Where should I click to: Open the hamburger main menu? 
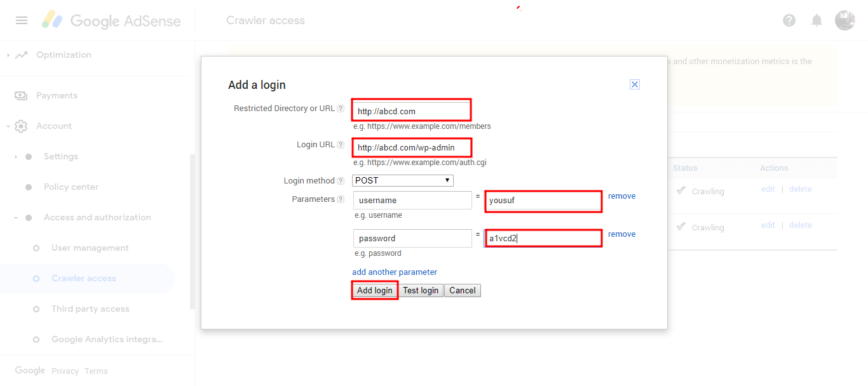tap(22, 20)
